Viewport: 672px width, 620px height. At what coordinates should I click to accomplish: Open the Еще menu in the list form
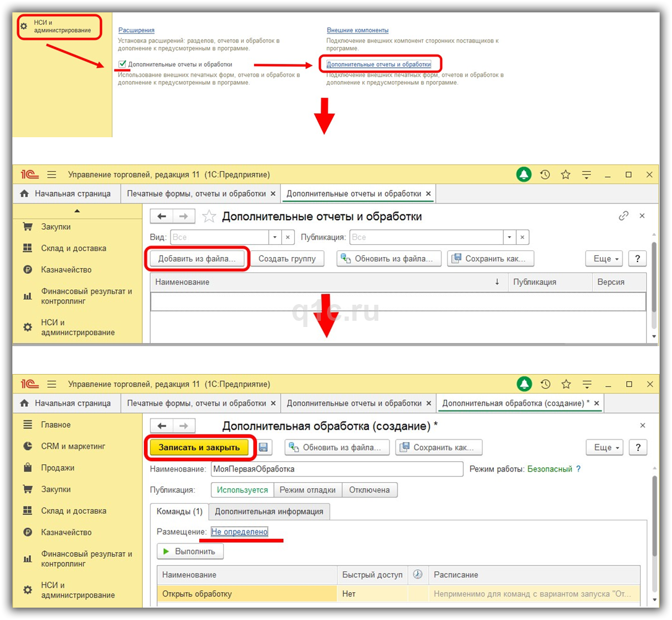604,259
